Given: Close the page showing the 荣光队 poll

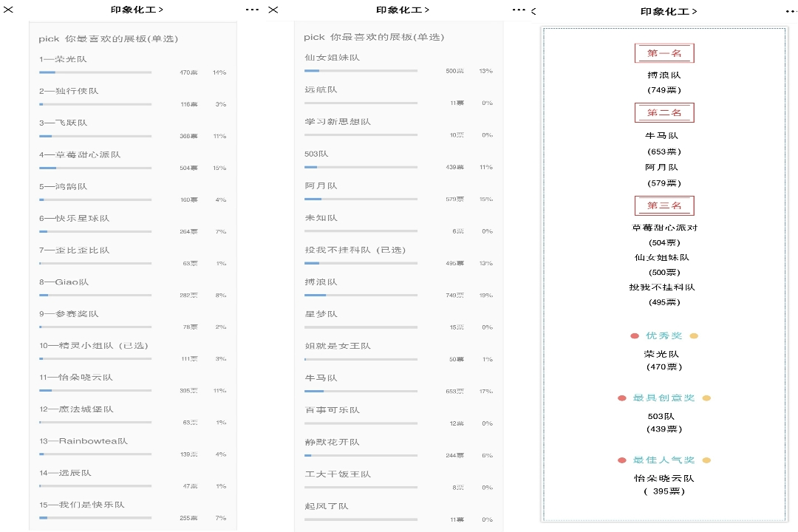Looking at the screenshot, I should [x=9, y=10].
